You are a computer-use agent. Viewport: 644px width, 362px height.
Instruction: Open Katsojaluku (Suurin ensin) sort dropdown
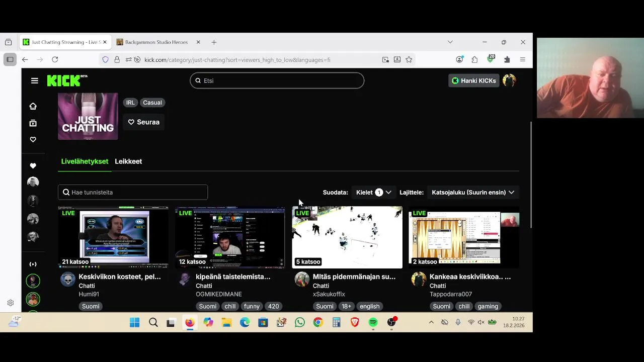coord(473,192)
